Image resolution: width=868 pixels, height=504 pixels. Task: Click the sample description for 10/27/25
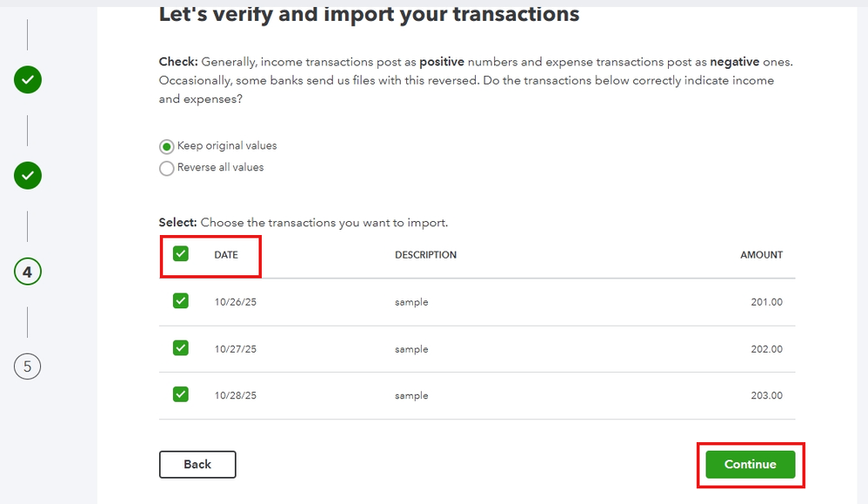coord(411,349)
